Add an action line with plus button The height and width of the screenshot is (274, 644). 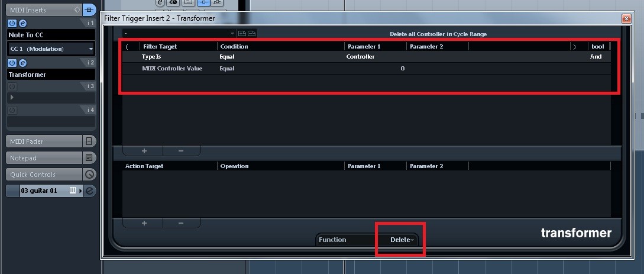[x=144, y=223]
